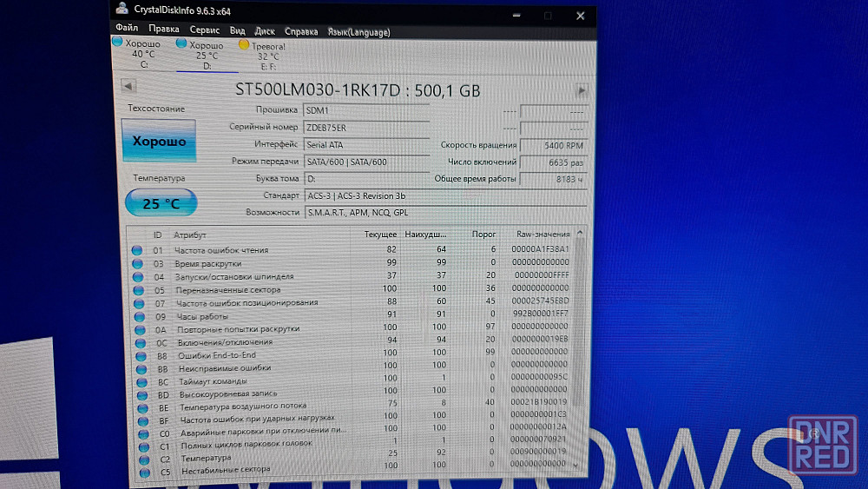Select row Часы работы
This screenshot has width=868, height=489.
[351, 315]
